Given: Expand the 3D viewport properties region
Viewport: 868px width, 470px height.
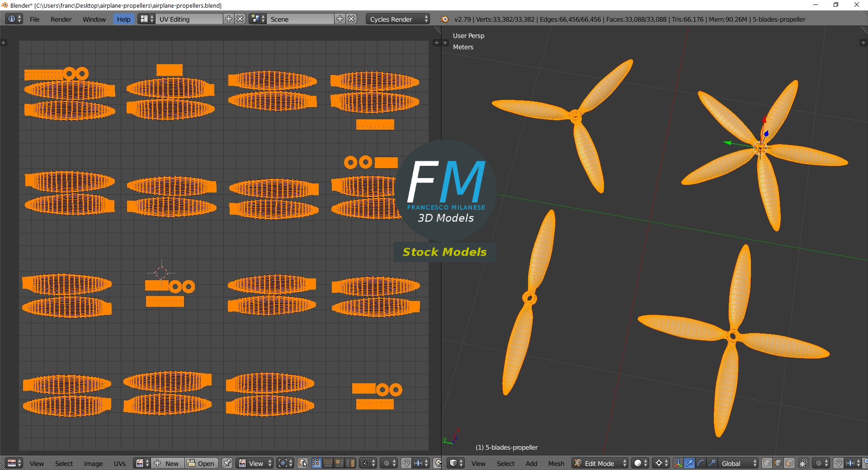Looking at the screenshot, I should pyautogui.click(x=863, y=43).
